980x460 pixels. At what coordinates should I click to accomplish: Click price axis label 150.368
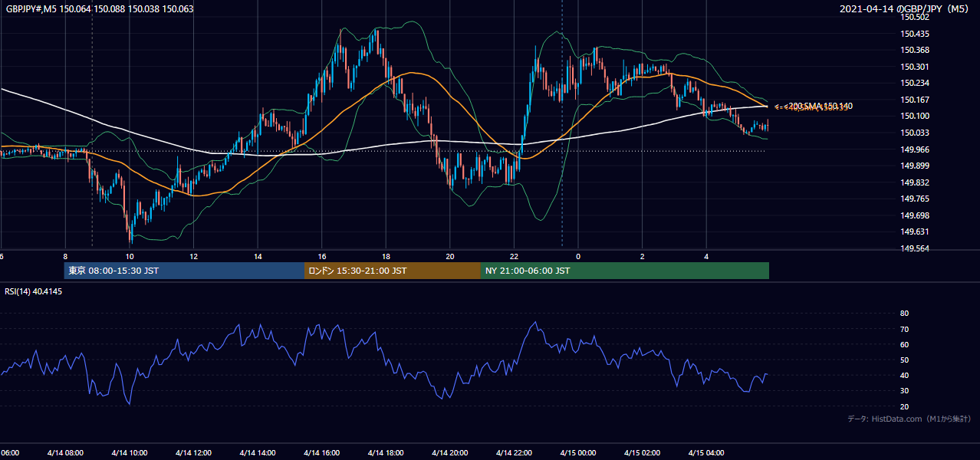click(915, 51)
